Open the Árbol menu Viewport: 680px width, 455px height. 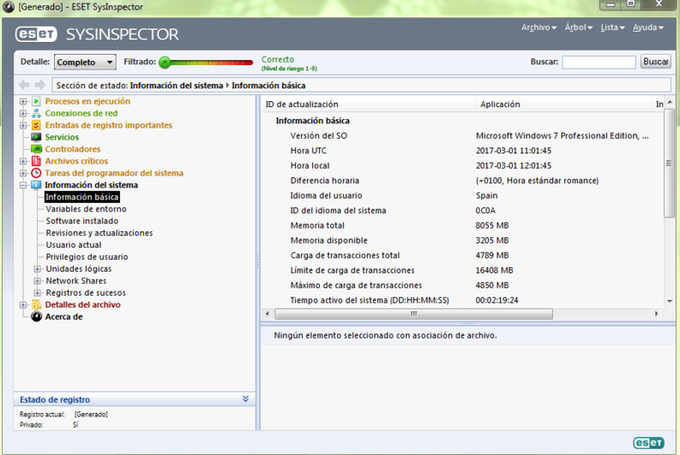(x=578, y=27)
